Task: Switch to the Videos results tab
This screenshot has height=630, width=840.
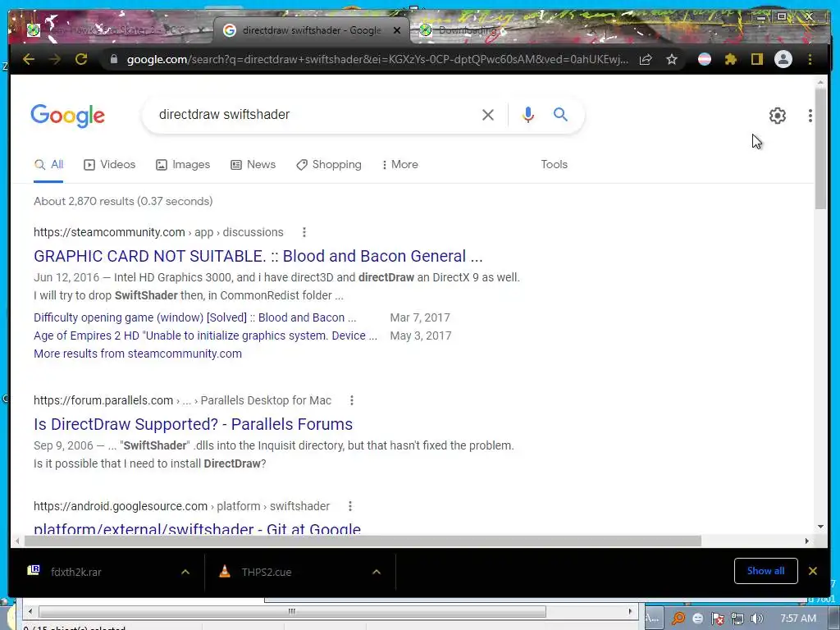Action: pyautogui.click(x=110, y=164)
